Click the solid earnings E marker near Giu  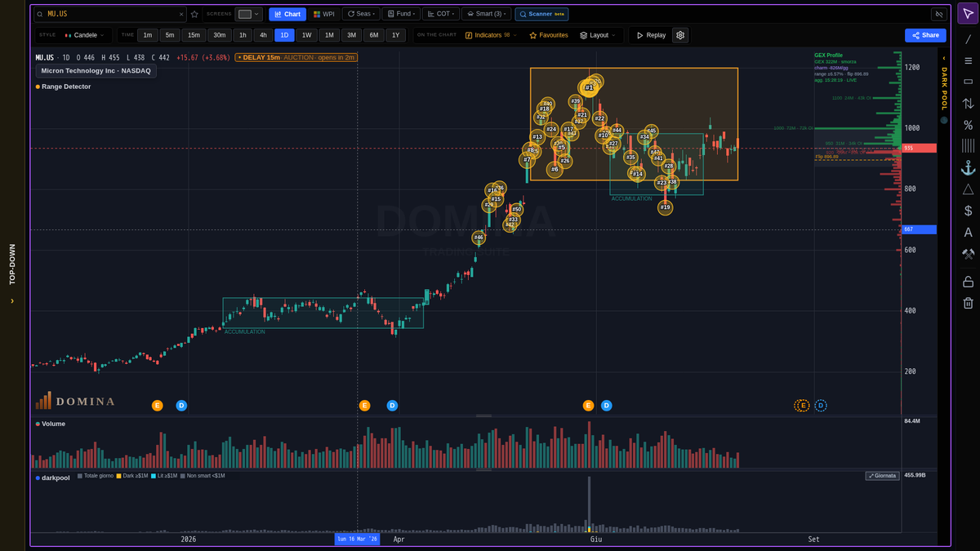[x=588, y=406]
